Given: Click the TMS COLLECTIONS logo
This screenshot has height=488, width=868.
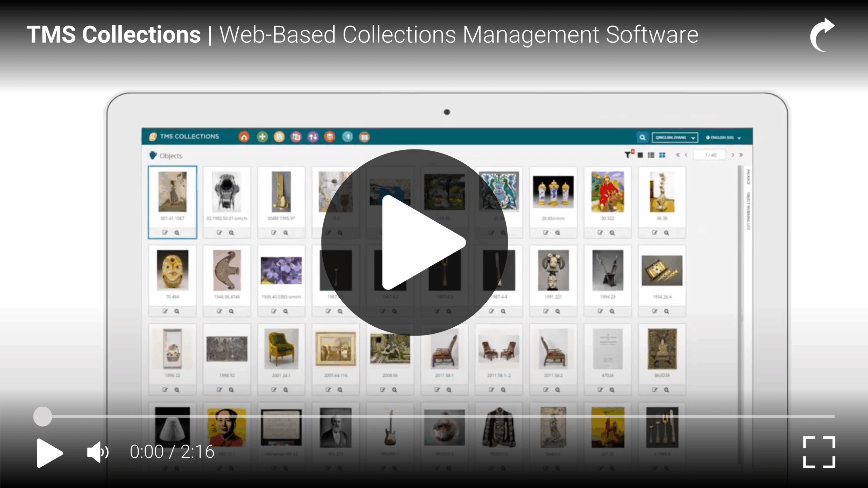Looking at the screenshot, I should 184,137.
